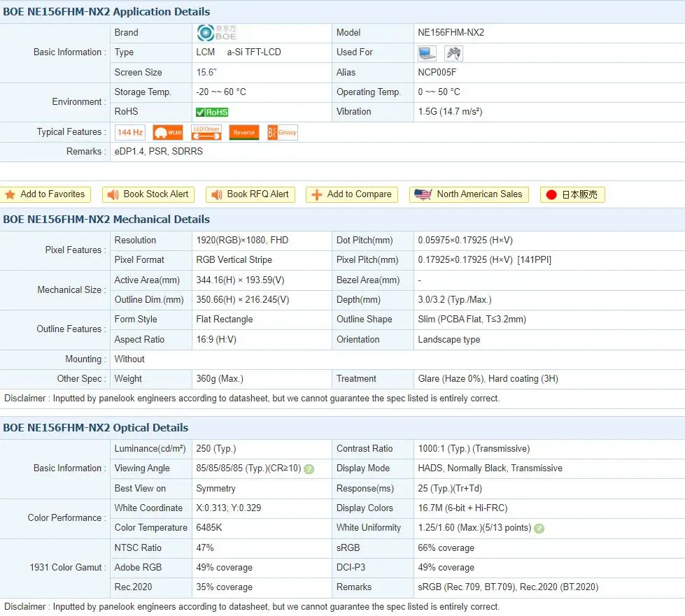Click white uniformity 1.25/1.60 value
The width and height of the screenshot is (685, 616).
(x=474, y=528)
